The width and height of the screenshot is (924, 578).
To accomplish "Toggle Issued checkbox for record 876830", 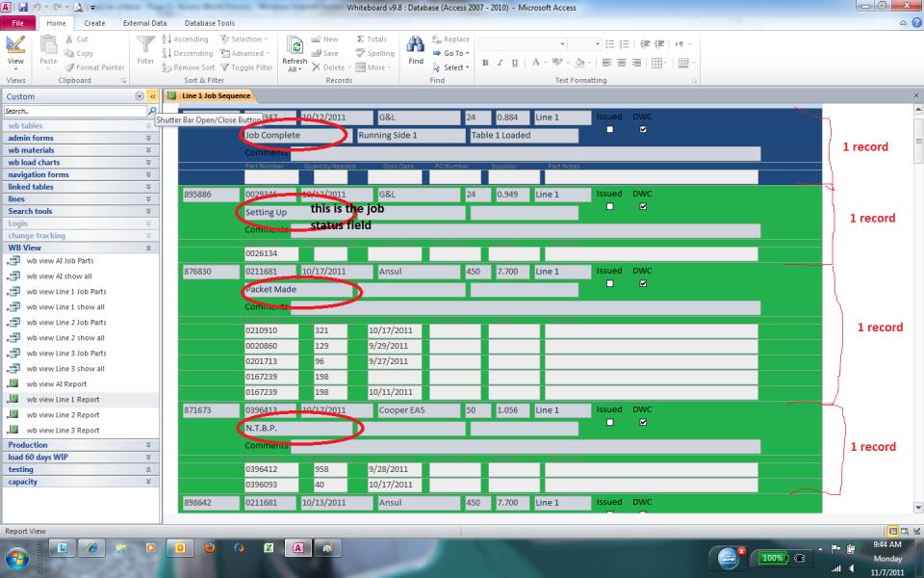I will (610, 283).
